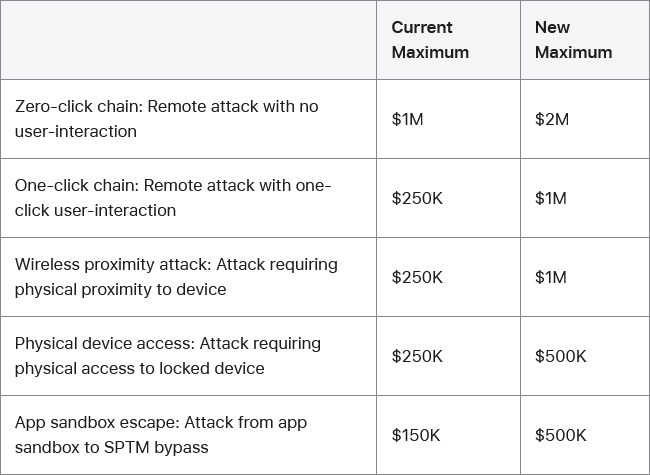Click the $1M new maximum for wireless proximity
The width and height of the screenshot is (650, 475).
pyautogui.click(x=550, y=277)
